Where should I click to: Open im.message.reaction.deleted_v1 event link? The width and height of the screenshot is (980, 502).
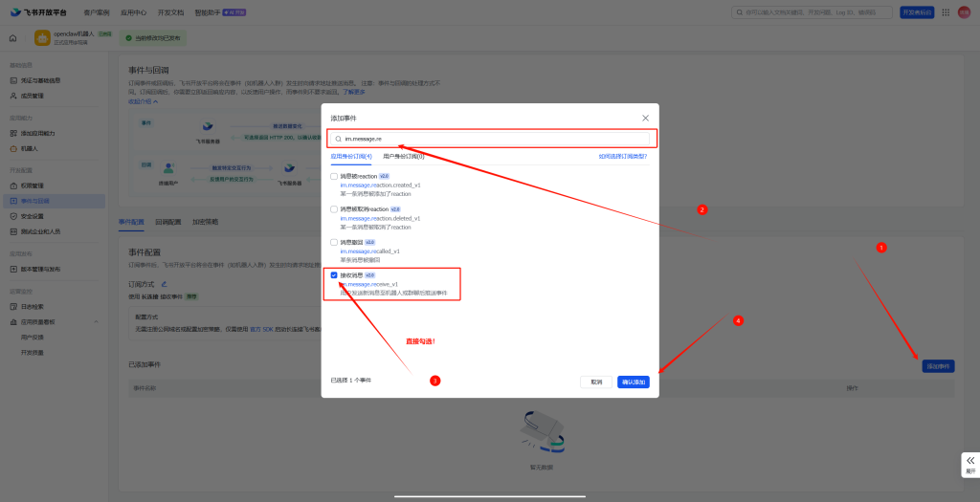click(x=380, y=219)
